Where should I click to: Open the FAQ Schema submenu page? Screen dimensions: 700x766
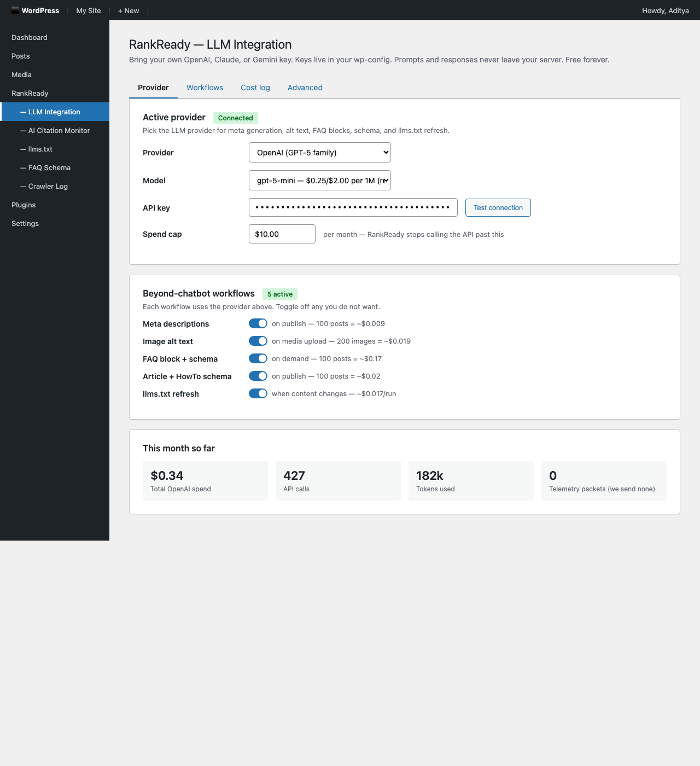(x=55, y=167)
